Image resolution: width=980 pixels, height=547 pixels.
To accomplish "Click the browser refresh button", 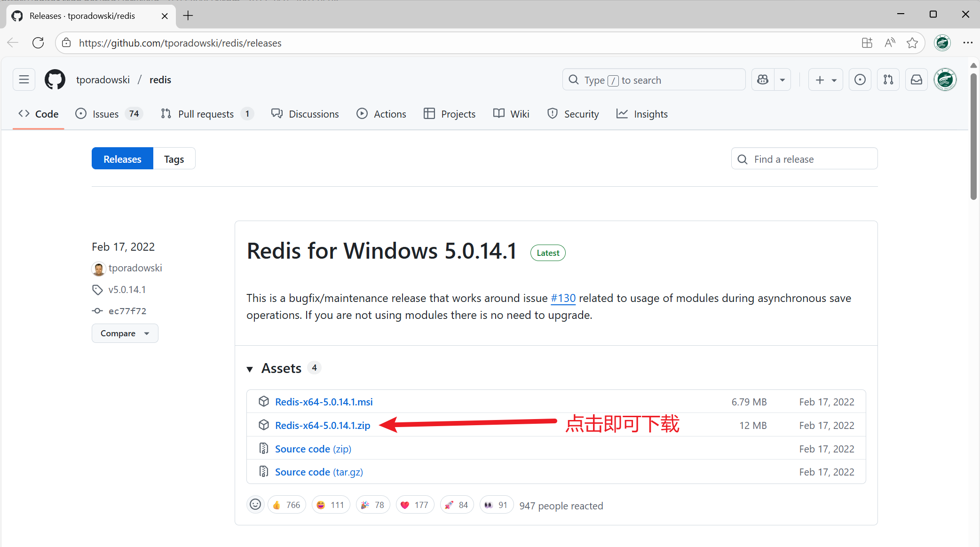I will point(38,43).
